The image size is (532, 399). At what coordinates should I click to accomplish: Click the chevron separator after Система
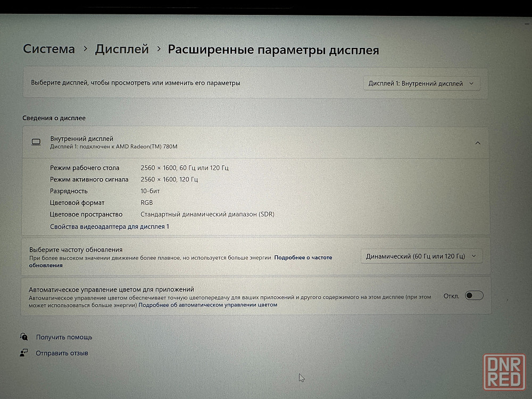coord(85,49)
